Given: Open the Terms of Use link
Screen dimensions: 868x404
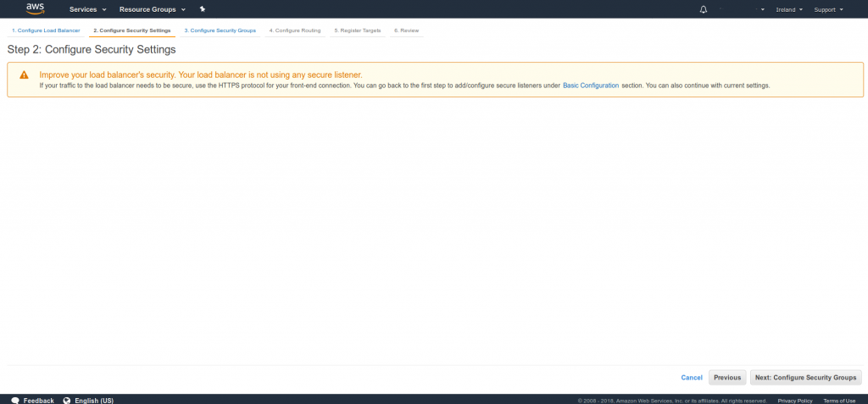Looking at the screenshot, I should coord(838,401).
